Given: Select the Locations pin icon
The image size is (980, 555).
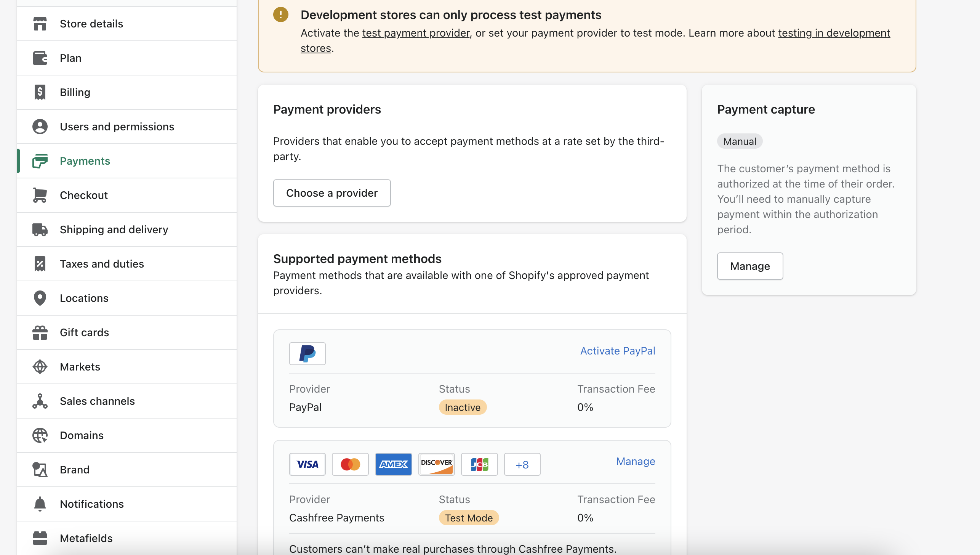Looking at the screenshot, I should point(40,298).
